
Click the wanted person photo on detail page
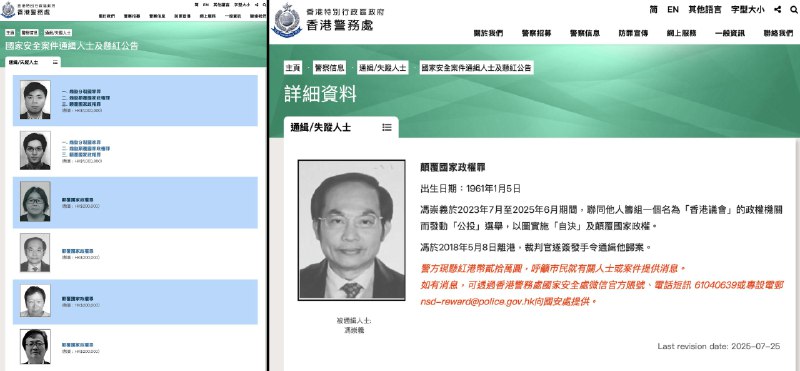(352, 230)
